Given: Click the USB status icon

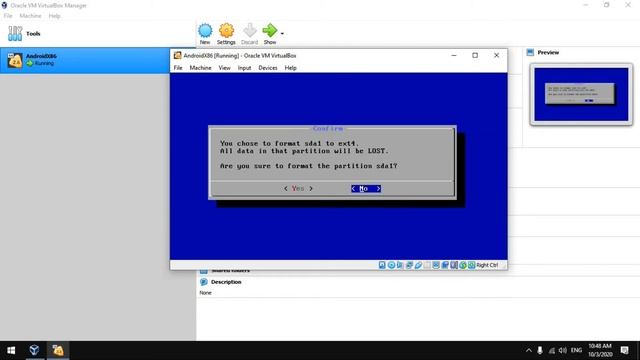Looking at the screenshot, I should 418,265.
